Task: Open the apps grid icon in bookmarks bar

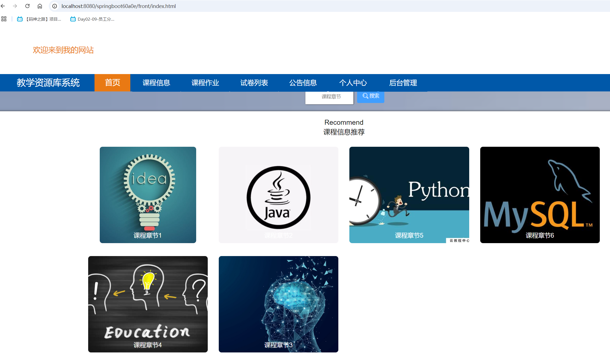Action: pyautogui.click(x=4, y=19)
